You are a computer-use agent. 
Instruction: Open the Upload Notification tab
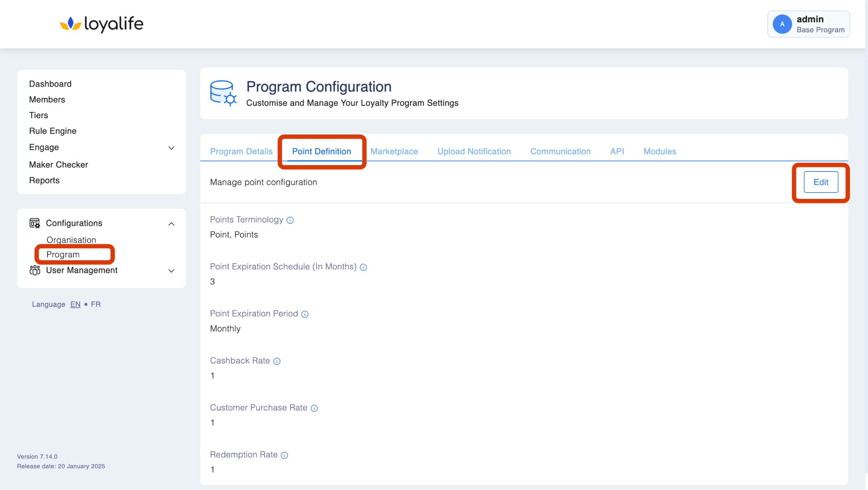474,151
